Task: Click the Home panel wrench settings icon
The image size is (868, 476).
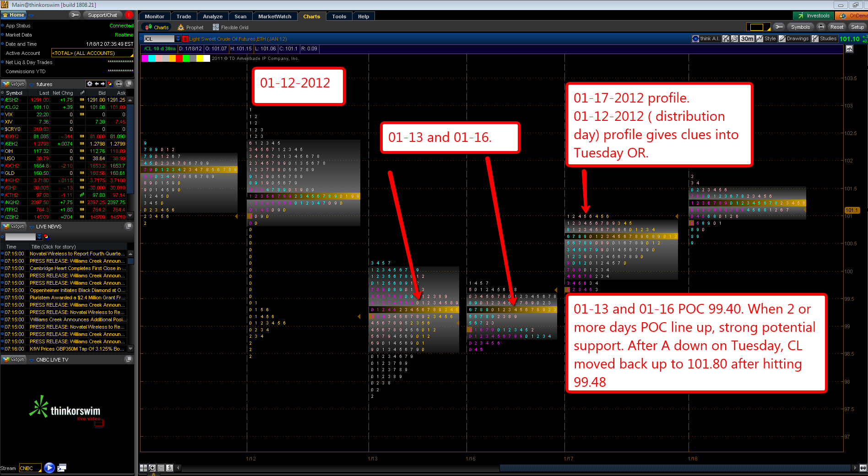Action: [74, 15]
